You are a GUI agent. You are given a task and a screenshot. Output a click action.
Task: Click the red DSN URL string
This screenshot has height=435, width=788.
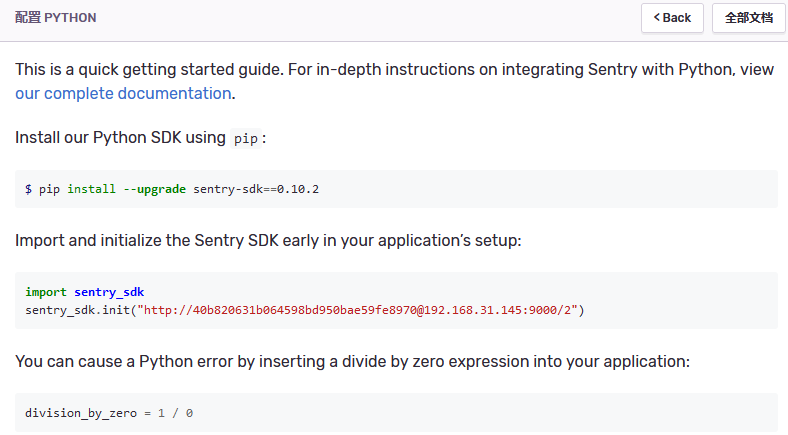point(358,310)
